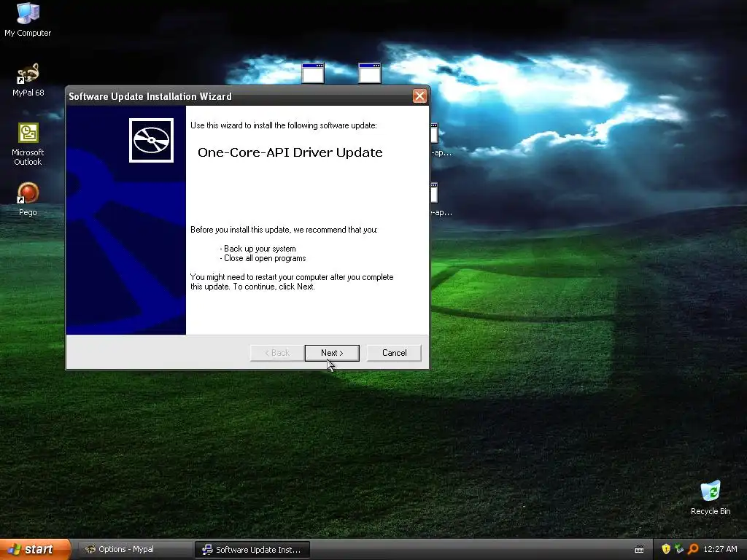The height and width of the screenshot is (560, 747).
Task: Click the on-screen keyboard taskbar icon
Action: [639, 550]
